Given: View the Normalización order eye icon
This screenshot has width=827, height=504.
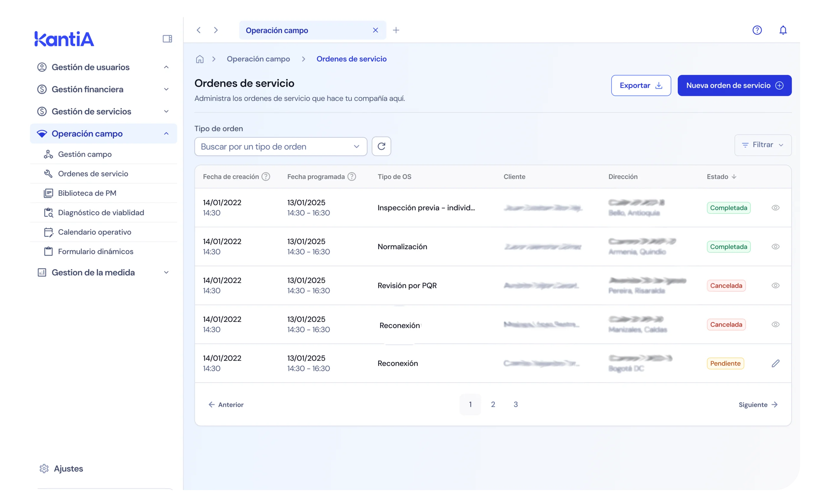Looking at the screenshot, I should tap(775, 247).
